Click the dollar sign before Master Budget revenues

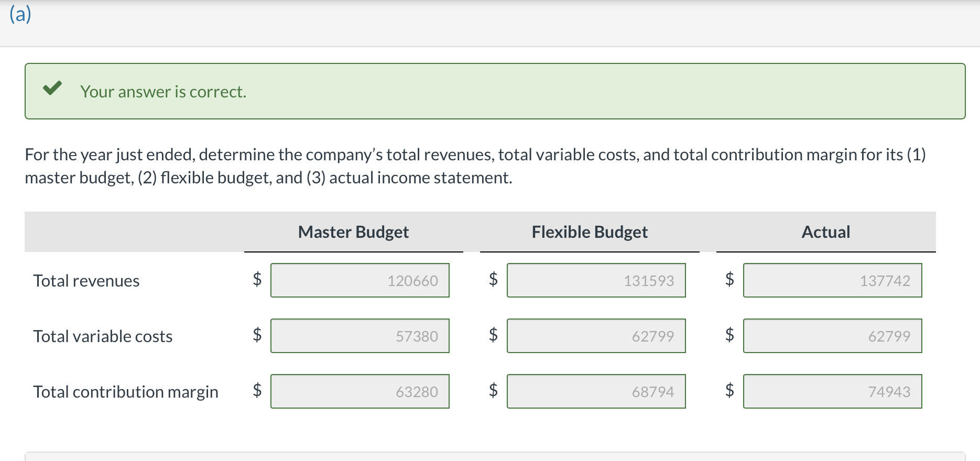pos(257,279)
